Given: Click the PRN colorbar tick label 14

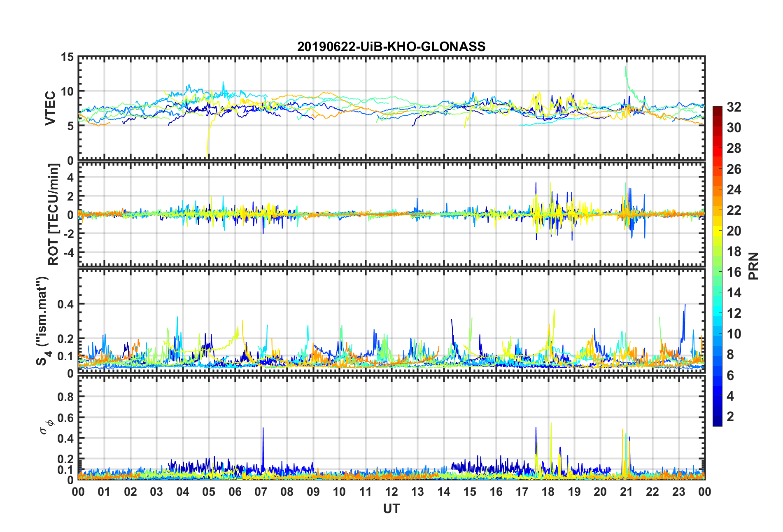Looking at the screenshot, I should [x=734, y=292].
